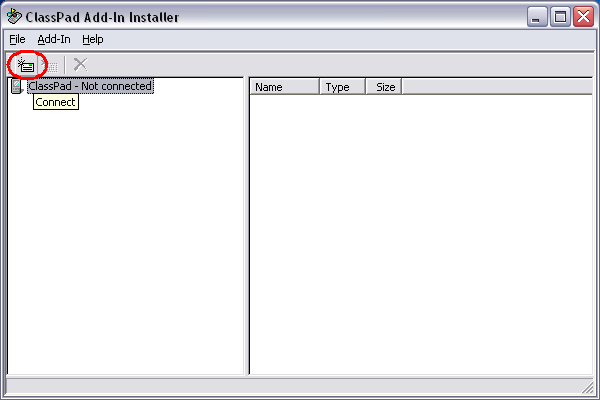Close the ClassPad Add-In Installer window
The width and height of the screenshot is (600, 400).
pos(583,17)
